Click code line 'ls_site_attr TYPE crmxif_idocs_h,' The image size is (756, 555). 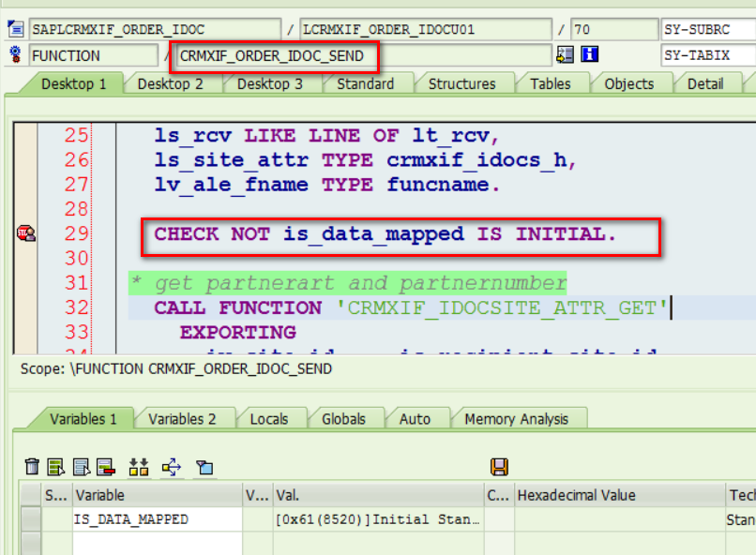tap(365, 160)
